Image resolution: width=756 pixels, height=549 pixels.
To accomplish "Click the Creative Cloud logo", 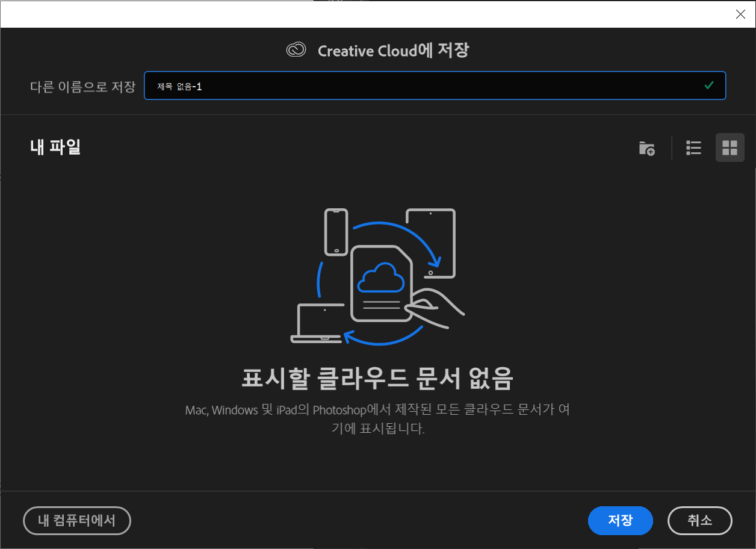I will tap(296, 51).
